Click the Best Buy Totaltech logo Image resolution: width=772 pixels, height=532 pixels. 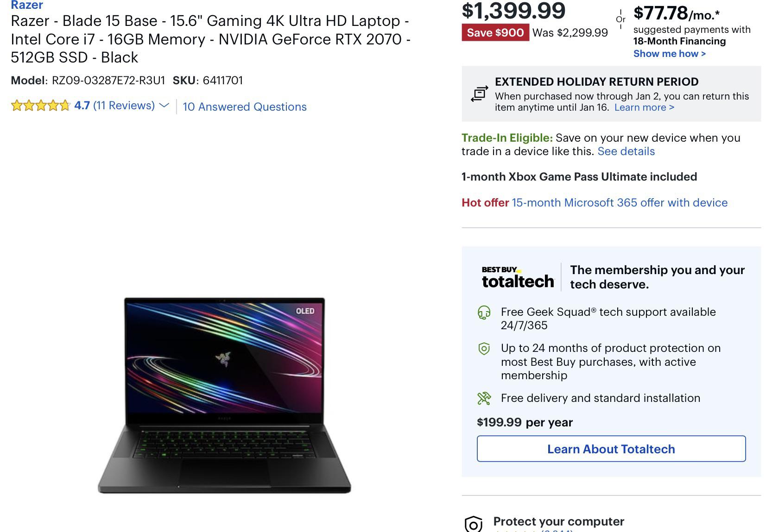(519, 276)
